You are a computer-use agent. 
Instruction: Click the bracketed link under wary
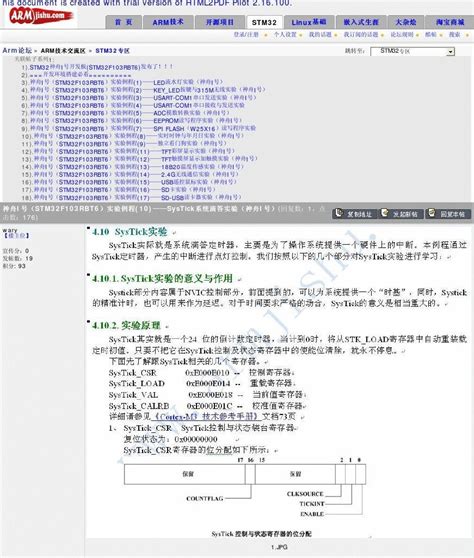click(16, 236)
